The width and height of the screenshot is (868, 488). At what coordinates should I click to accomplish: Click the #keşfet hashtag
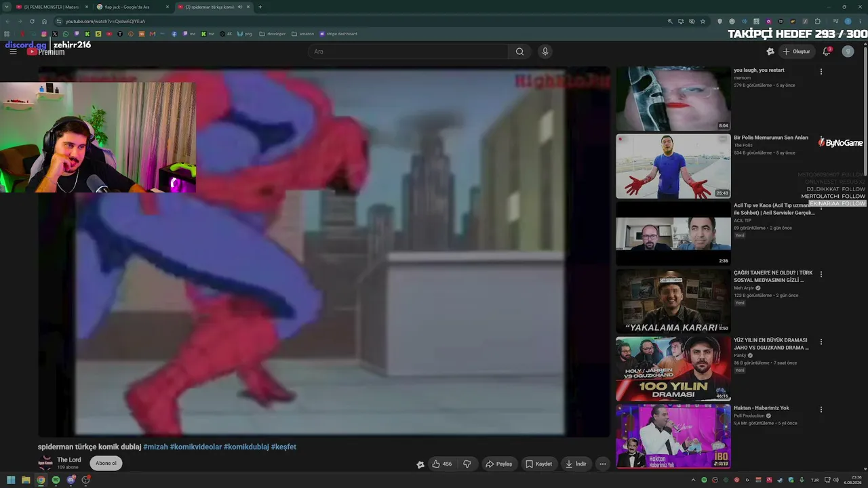tap(283, 447)
